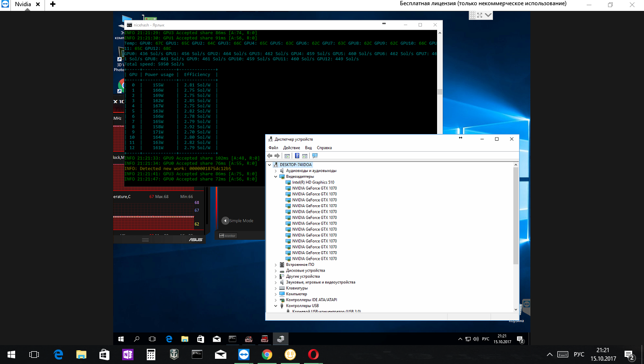Launch Edge from the remote taskbar

169,339
